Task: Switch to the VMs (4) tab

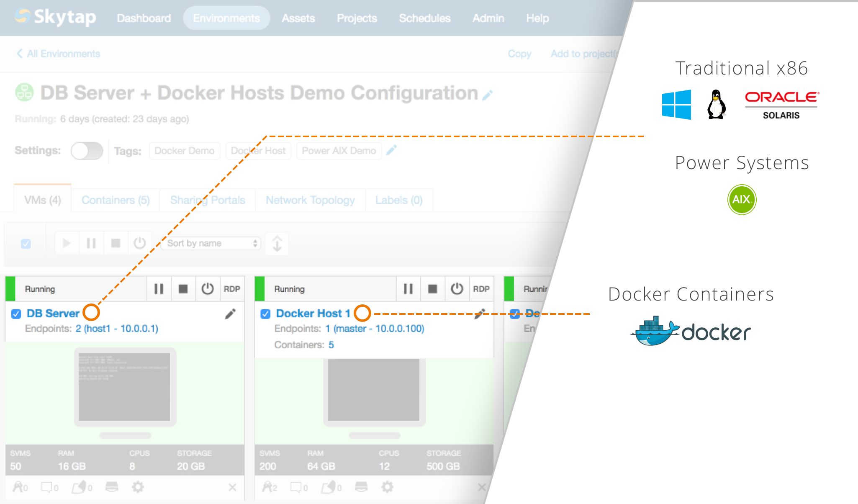Action: [x=42, y=200]
